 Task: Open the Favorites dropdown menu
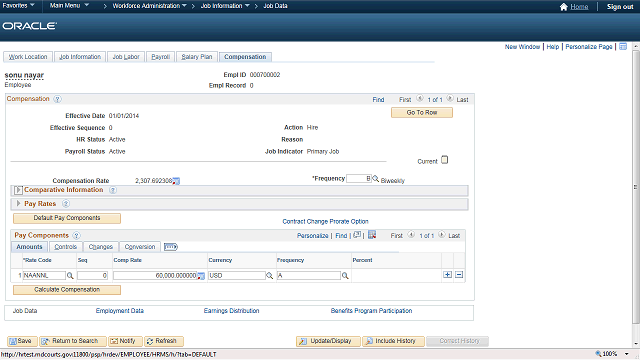tap(18, 6)
